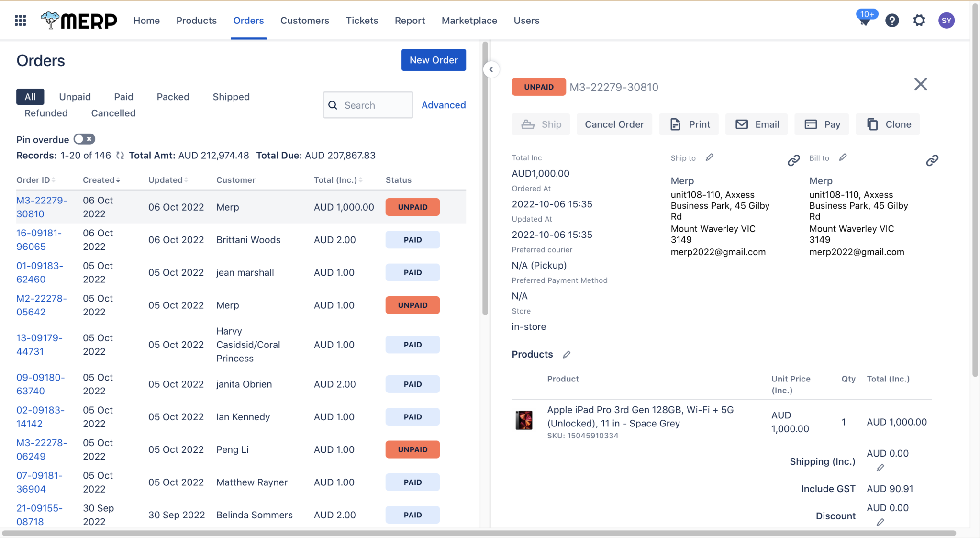980x538 pixels.
Task: Email the order using the Email icon
Action: (757, 124)
